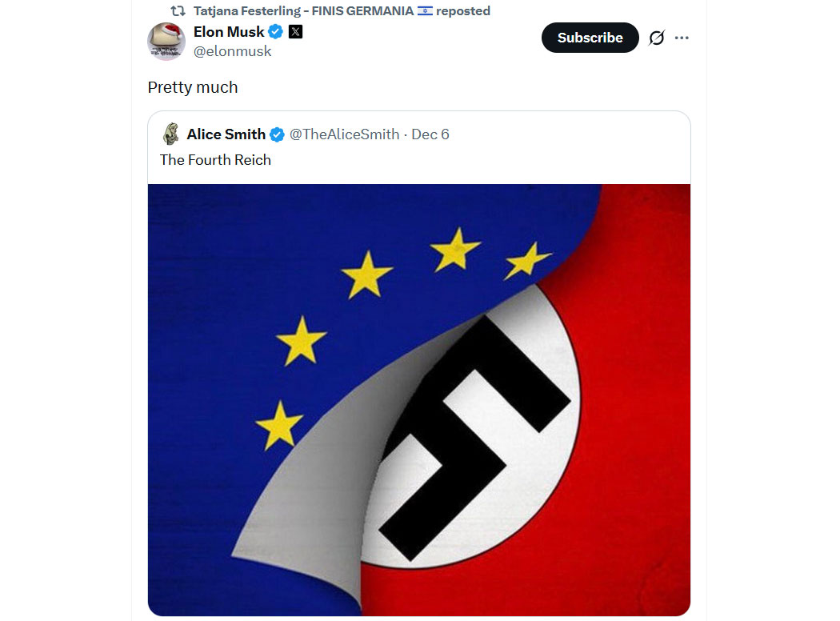Open the quoted post's flag image
The width and height of the screenshot is (840, 621).
pyautogui.click(x=418, y=399)
